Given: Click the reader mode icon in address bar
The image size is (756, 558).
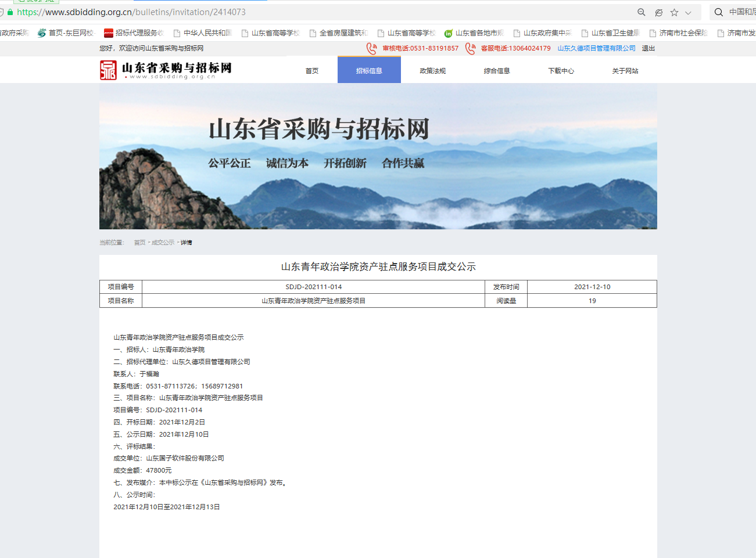Looking at the screenshot, I should coord(658,12).
